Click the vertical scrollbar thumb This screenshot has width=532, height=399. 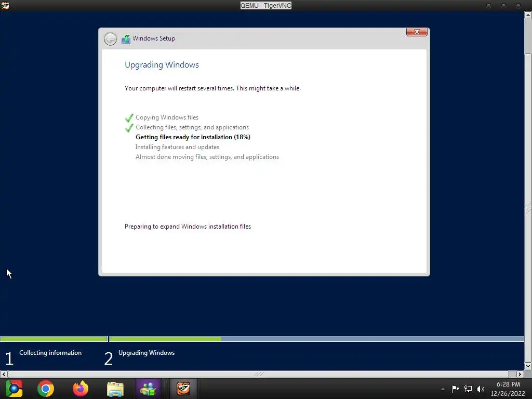[x=528, y=208]
